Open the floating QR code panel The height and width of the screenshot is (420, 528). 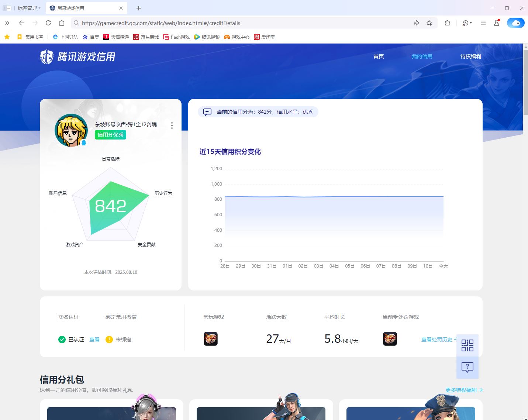coord(467,345)
